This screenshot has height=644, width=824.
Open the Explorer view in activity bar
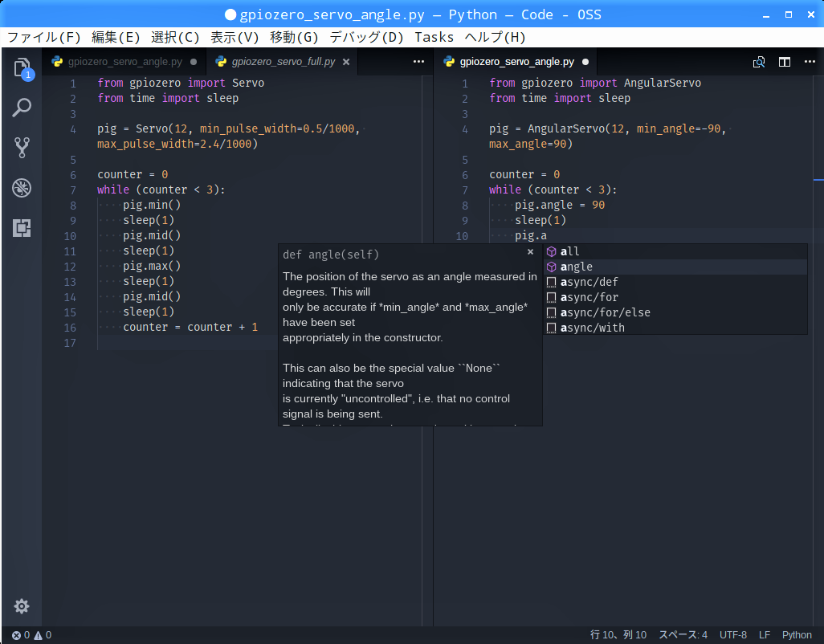[22, 68]
